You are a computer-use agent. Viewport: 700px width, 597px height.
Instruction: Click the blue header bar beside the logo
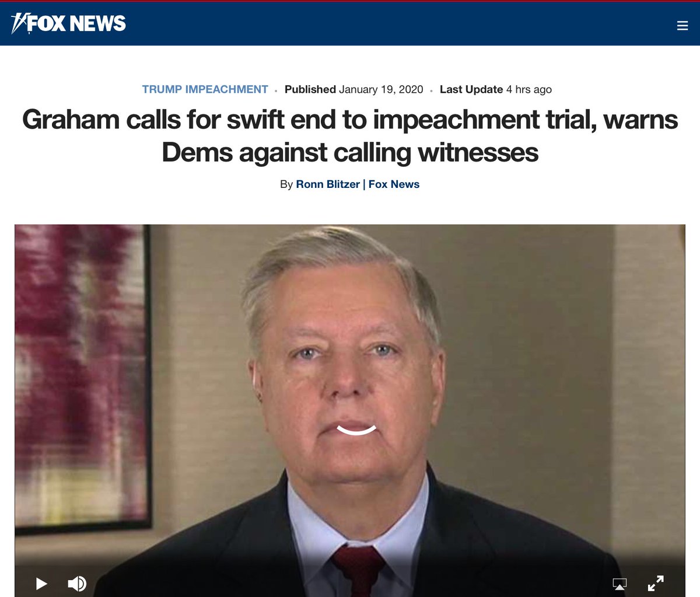pos(397,23)
